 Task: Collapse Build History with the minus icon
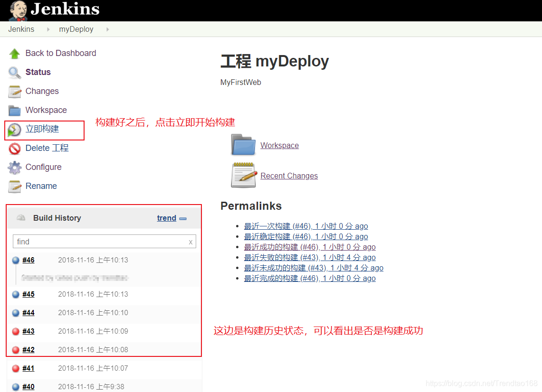183,219
